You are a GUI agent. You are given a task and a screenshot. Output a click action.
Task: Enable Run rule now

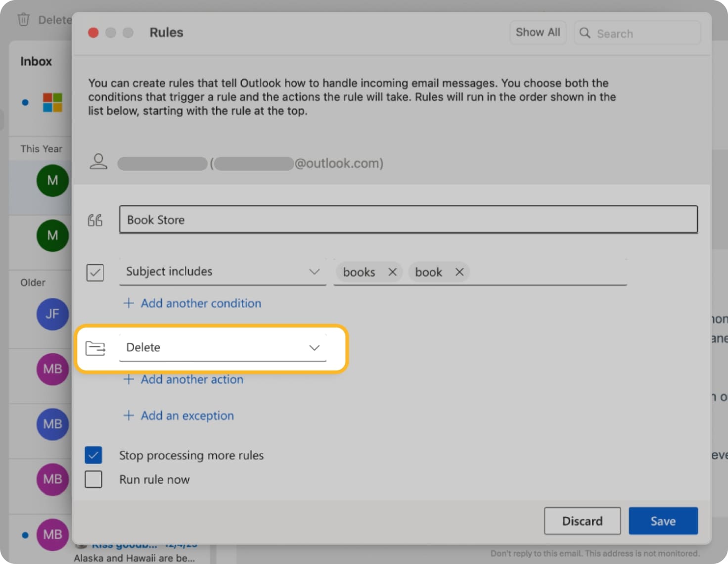point(93,479)
